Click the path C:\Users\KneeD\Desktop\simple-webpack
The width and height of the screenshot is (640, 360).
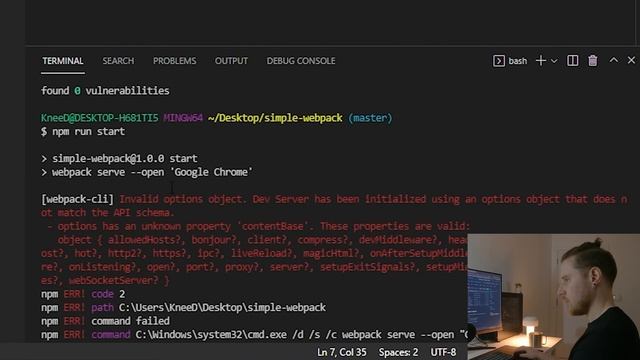click(x=222, y=307)
